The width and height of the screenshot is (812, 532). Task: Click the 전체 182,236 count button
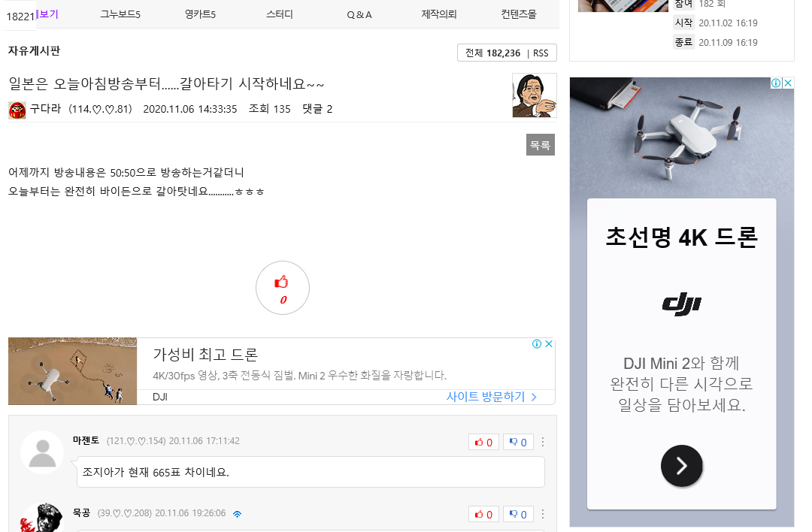pos(492,53)
